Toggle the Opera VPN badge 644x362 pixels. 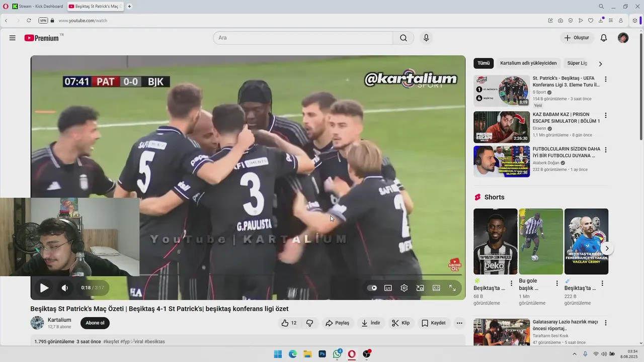click(x=43, y=21)
